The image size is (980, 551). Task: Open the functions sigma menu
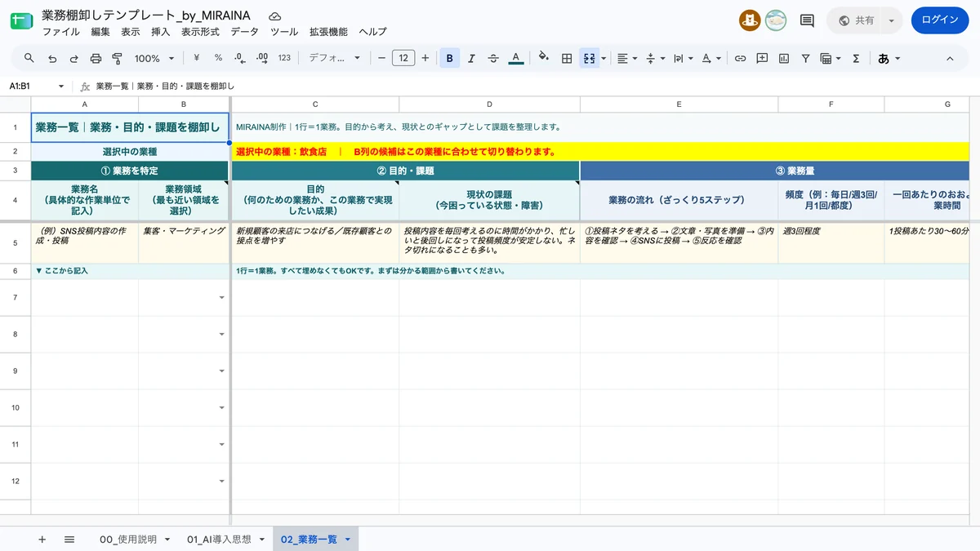[856, 58]
